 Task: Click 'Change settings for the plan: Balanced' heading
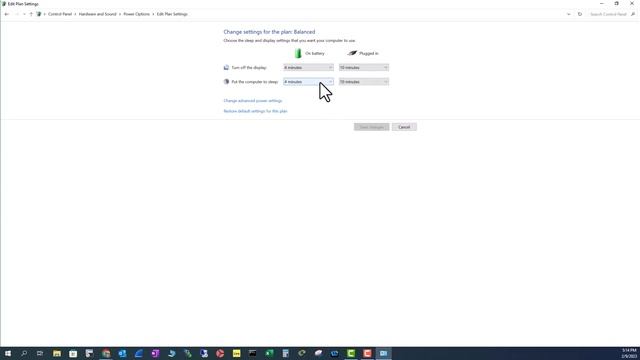[269, 32]
